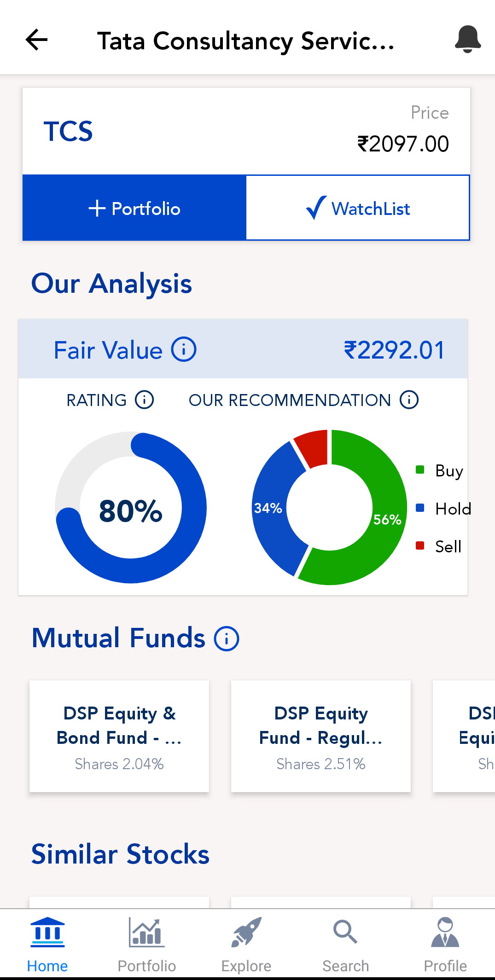The width and height of the screenshot is (495, 980).
Task: Go to the Profile tab
Action: tap(445, 944)
